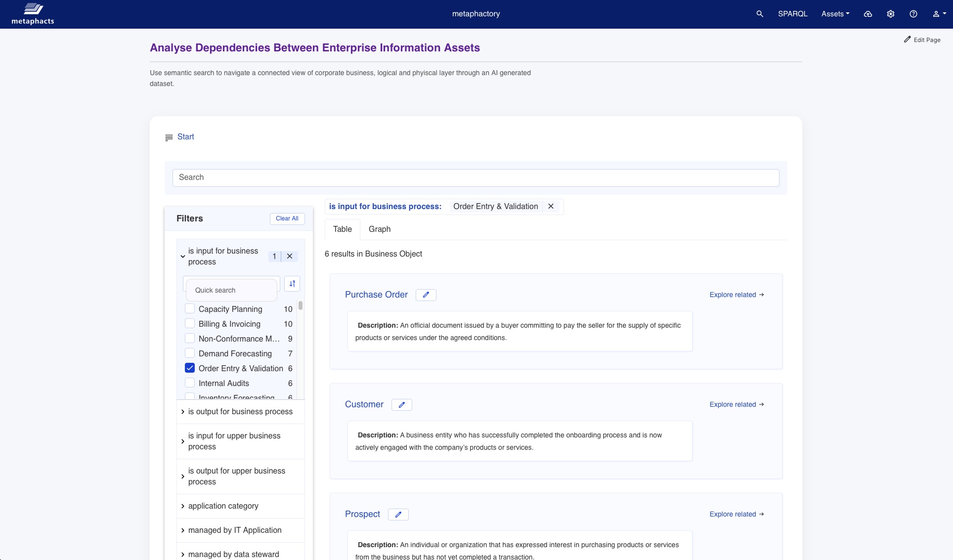Click the help question mark icon

pyautogui.click(x=913, y=14)
